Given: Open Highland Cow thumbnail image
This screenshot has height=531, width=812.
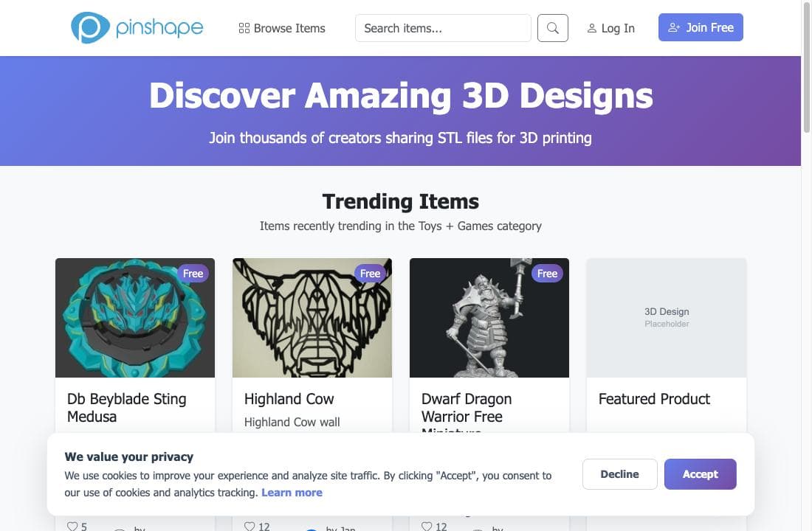Looking at the screenshot, I should tap(312, 318).
